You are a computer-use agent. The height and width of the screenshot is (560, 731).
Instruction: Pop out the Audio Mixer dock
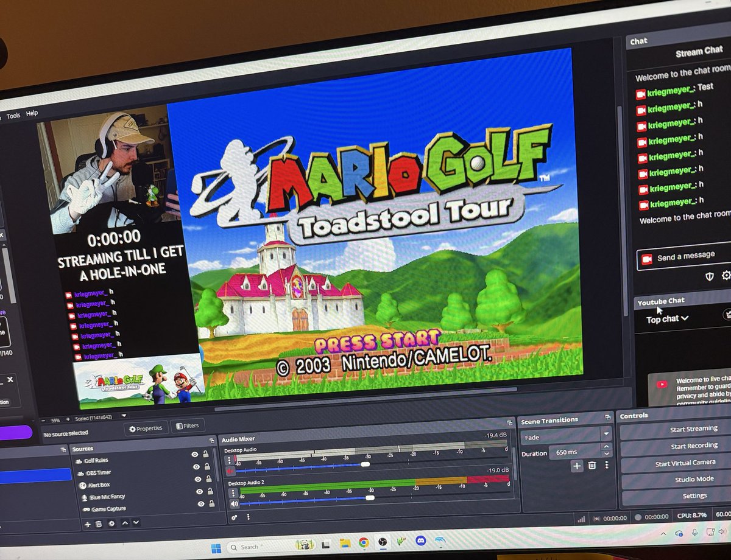click(x=509, y=422)
